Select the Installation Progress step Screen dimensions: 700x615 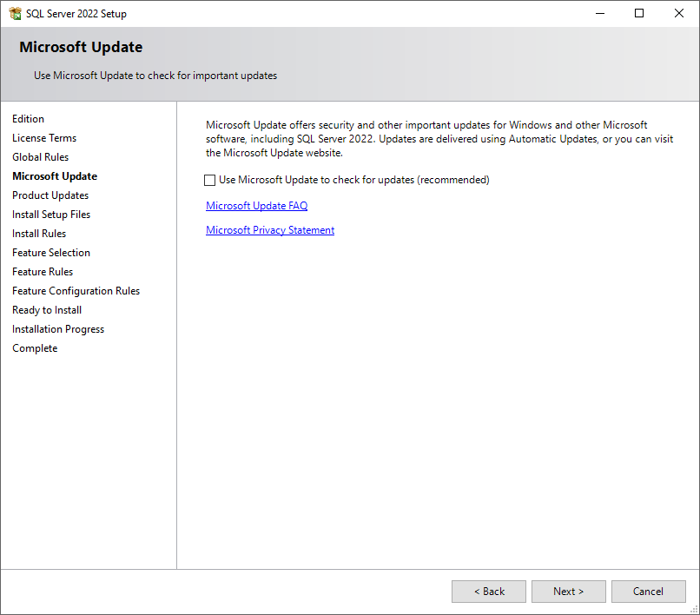click(x=57, y=328)
